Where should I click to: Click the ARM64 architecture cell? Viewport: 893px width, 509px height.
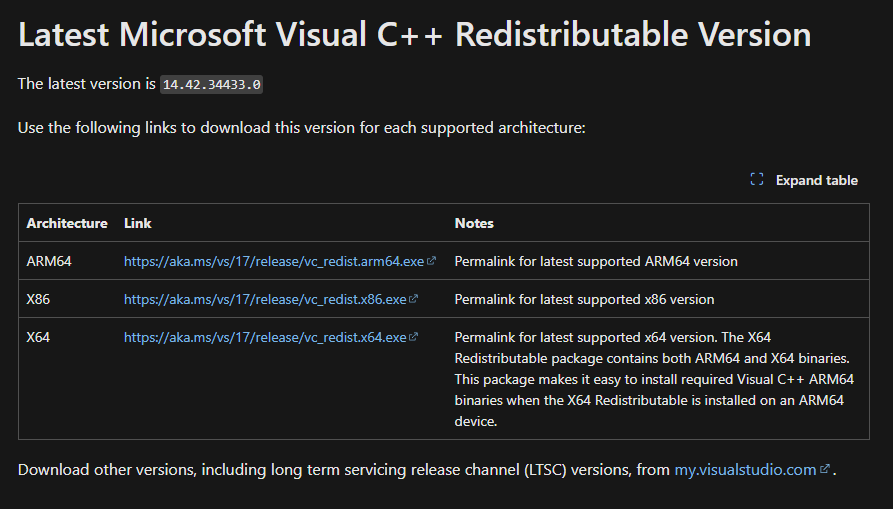(x=49, y=261)
